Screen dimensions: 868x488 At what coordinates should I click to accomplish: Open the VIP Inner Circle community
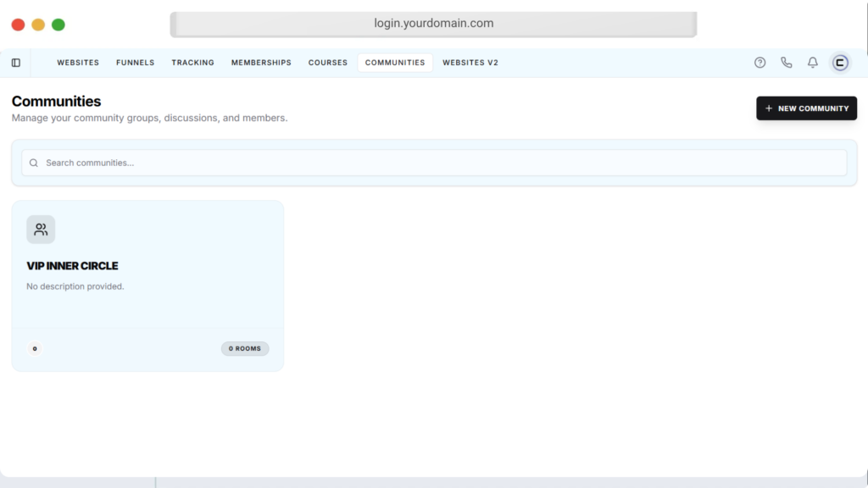pyautogui.click(x=72, y=266)
